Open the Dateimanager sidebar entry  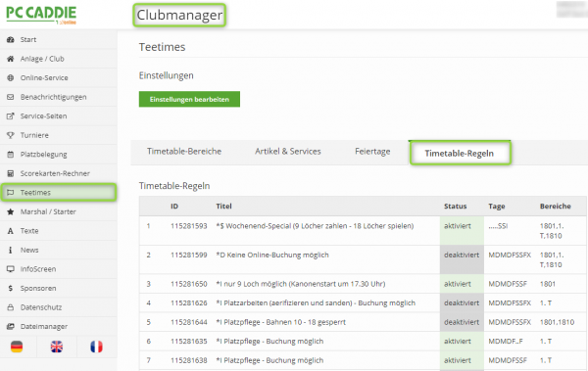[x=59, y=326]
